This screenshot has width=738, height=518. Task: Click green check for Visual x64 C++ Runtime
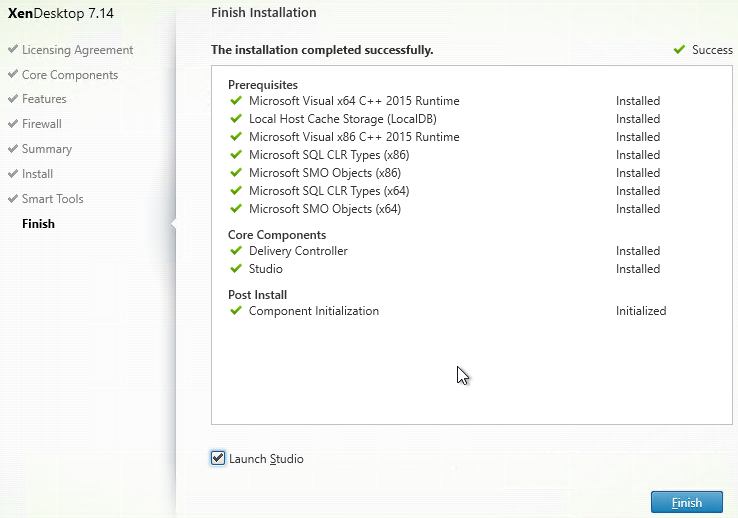(x=236, y=100)
